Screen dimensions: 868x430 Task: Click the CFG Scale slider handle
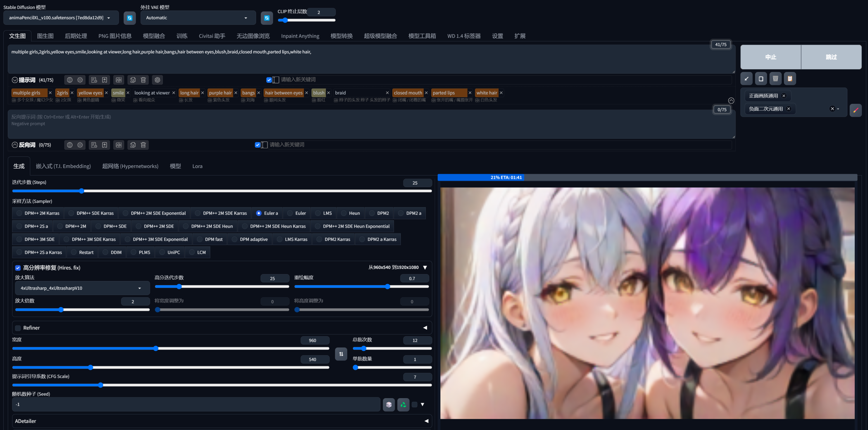(x=100, y=385)
